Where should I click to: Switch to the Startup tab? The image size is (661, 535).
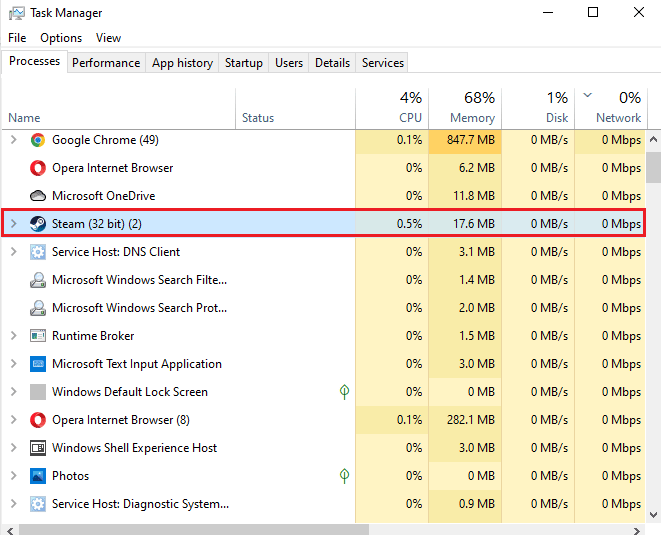(x=244, y=63)
